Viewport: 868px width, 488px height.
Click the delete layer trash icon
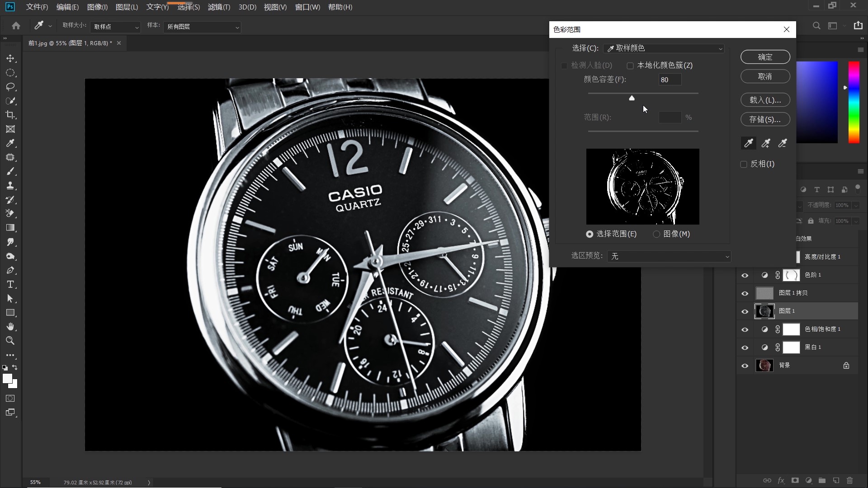(x=849, y=480)
